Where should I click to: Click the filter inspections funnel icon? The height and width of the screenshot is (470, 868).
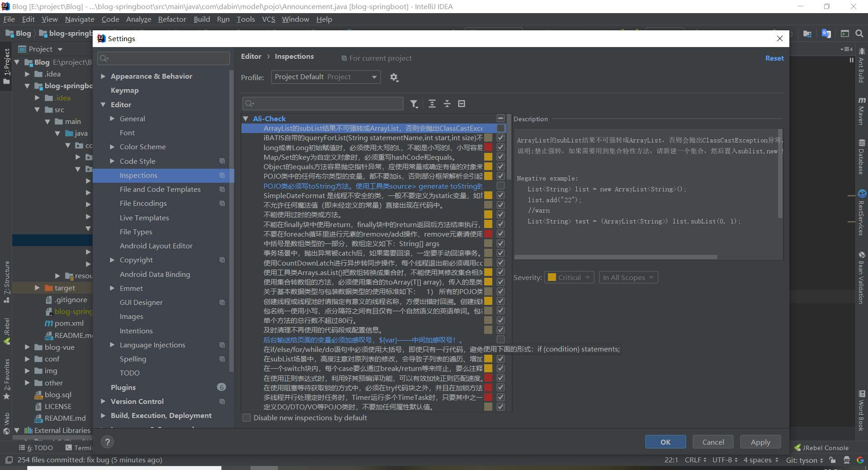click(x=414, y=104)
